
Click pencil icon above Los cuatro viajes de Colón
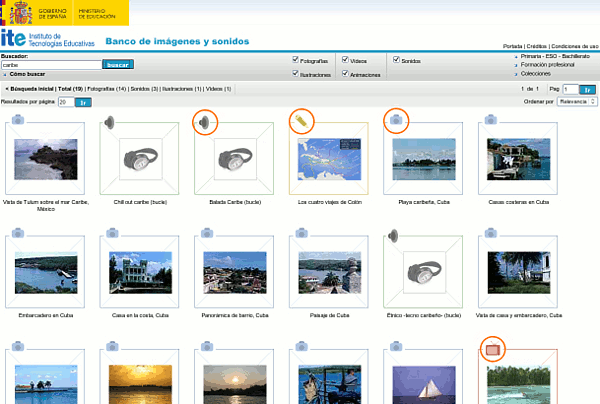[302, 121]
